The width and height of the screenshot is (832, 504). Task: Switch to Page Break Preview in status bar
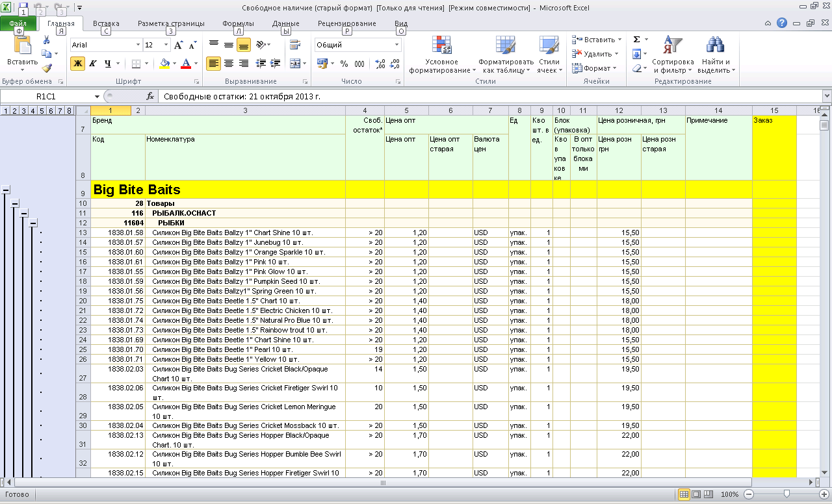pyautogui.click(x=708, y=494)
